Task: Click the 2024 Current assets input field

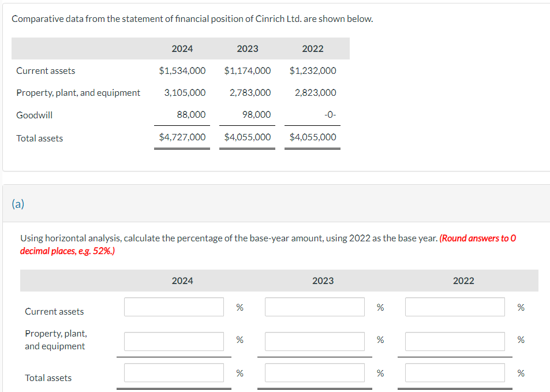Action: coord(174,307)
